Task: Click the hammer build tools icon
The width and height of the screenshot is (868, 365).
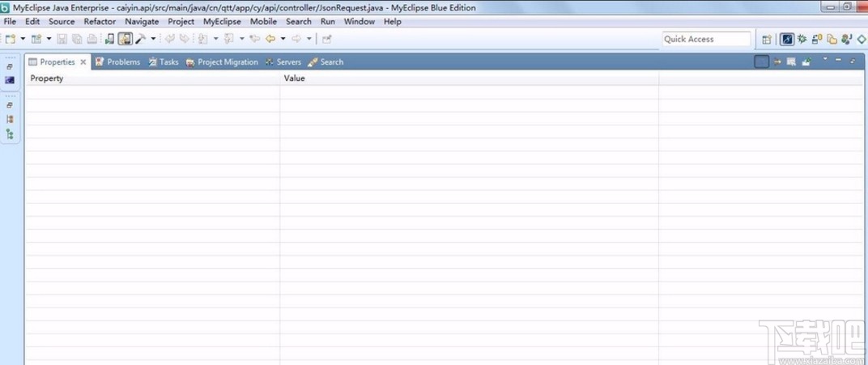Action: [141, 39]
